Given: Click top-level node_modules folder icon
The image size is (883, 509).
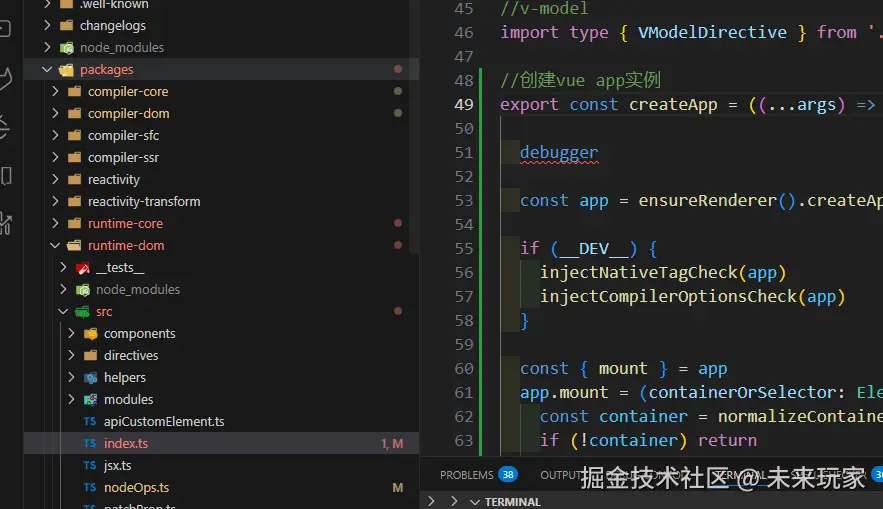Looking at the screenshot, I should tap(66, 48).
